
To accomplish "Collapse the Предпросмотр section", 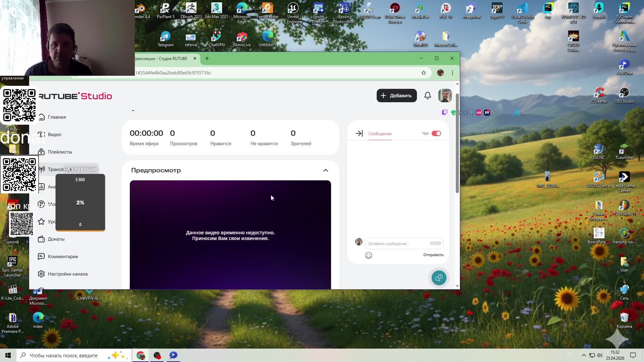I will (x=325, y=170).
